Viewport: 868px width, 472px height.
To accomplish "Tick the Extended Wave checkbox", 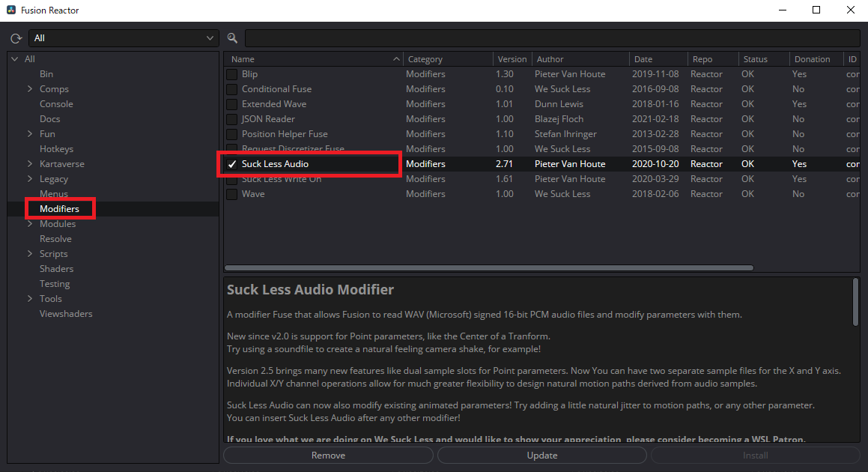I will pos(232,104).
